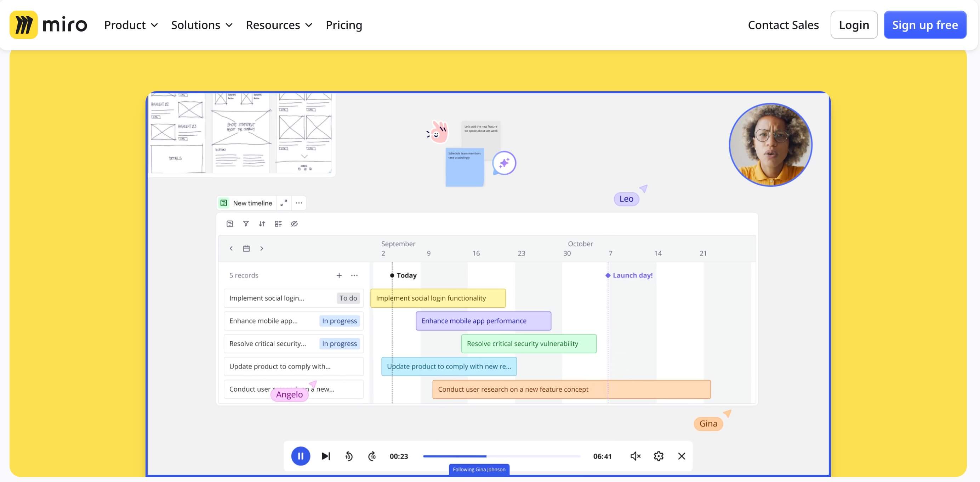The width and height of the screenshot is (980, 482).
Task: Open the timeline group-by tool
Action: (x=278, y=224)
